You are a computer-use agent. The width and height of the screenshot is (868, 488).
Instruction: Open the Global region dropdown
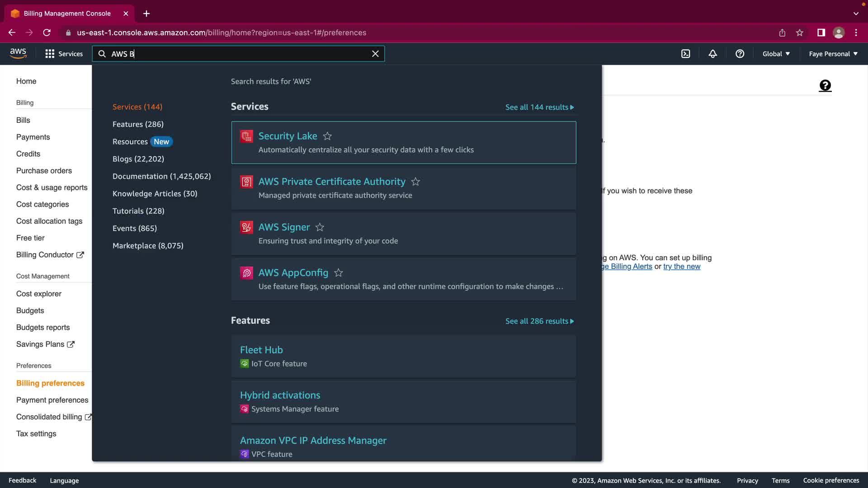tap(776, 54)
